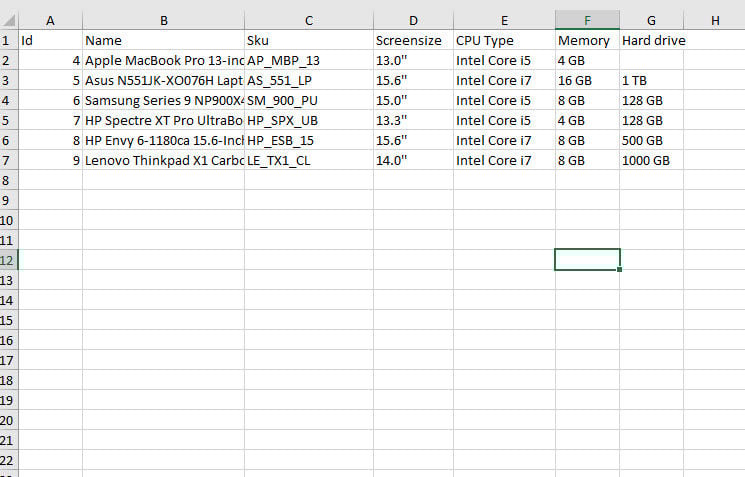This screenshot has width=745, height=477.
Task: Click the fill handle of cell F12
Action: [x=620, y=269]
